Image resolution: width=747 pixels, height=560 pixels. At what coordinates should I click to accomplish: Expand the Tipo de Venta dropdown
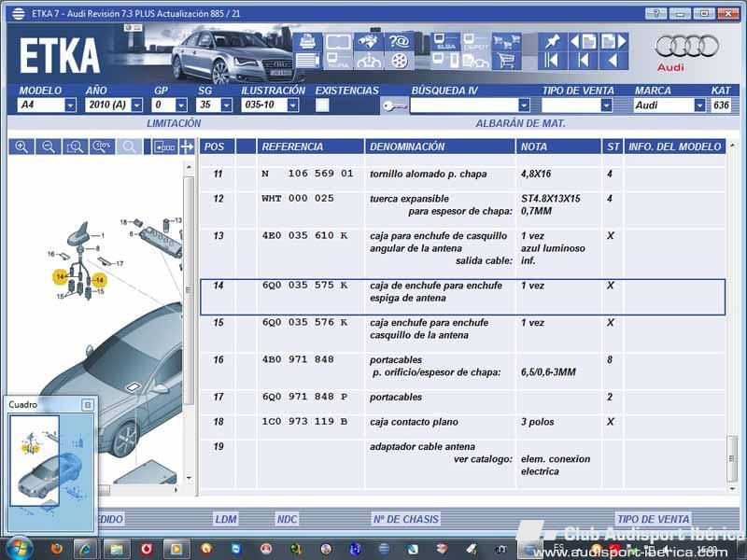(x=606, y=105)
